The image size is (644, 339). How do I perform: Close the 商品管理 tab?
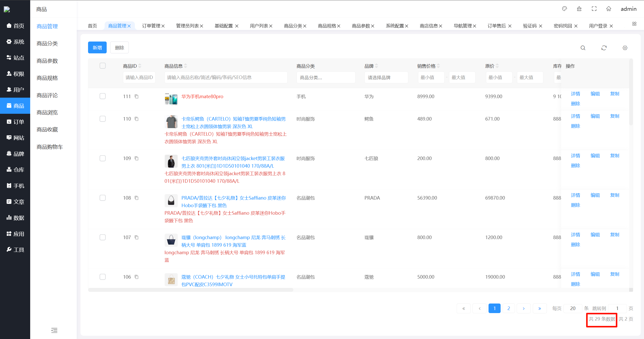(129, 26)
